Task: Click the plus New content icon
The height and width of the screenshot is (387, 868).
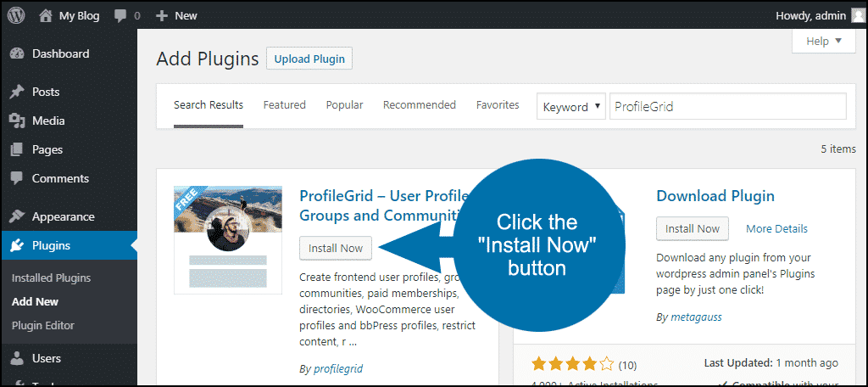Action: click(x=162, y=15)
